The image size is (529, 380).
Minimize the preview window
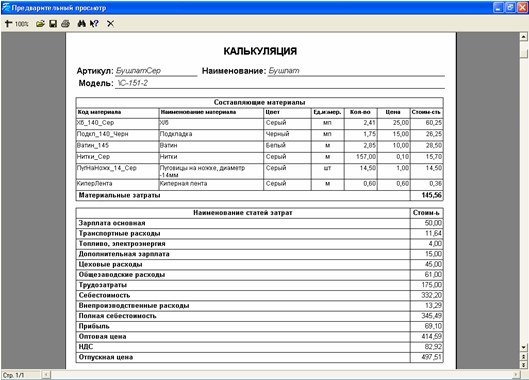(x=498, y=8)
